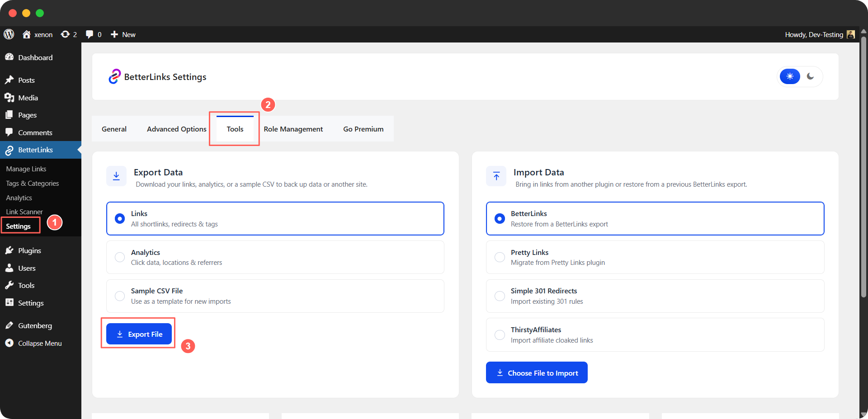Click the New link in admin bar

(x=129, y=34)
